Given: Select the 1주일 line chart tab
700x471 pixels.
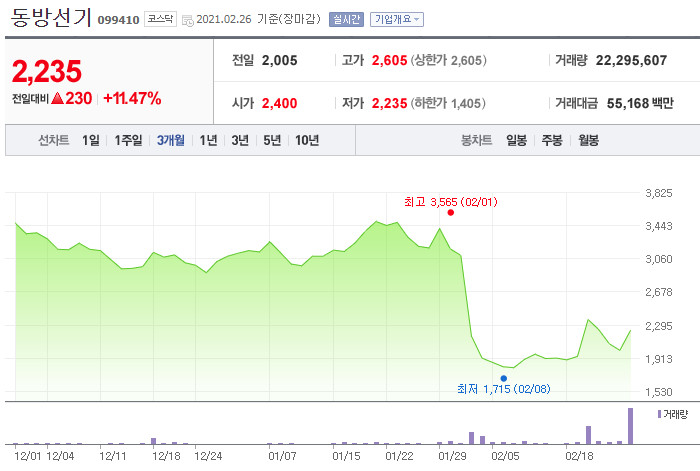Looking at the screenshot, I should [x=128, y=141].
